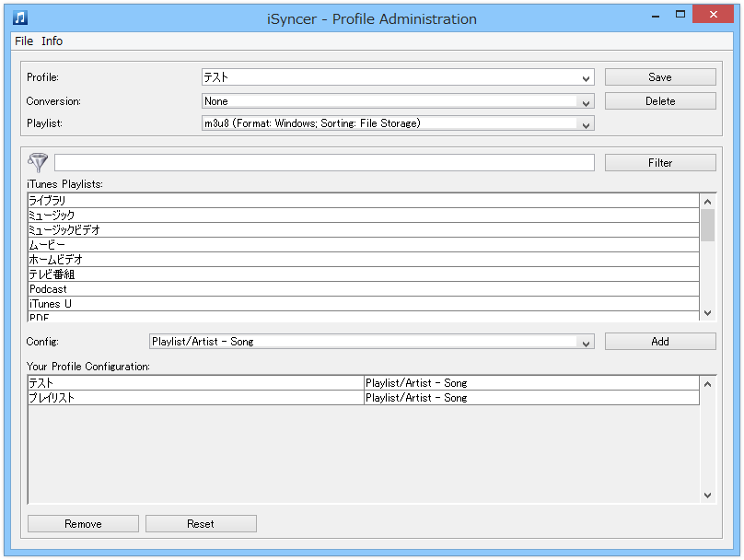Open the File menu

pos(24,41)
